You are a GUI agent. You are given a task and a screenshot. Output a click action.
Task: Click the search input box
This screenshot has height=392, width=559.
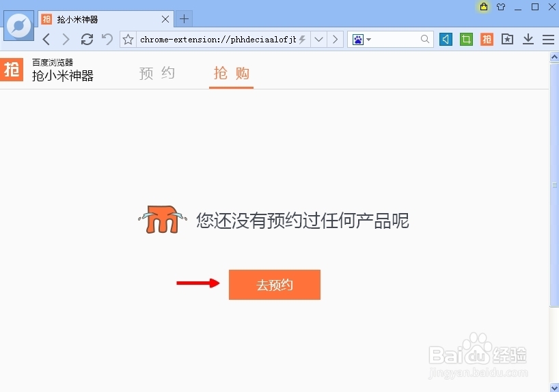(396, 39)
